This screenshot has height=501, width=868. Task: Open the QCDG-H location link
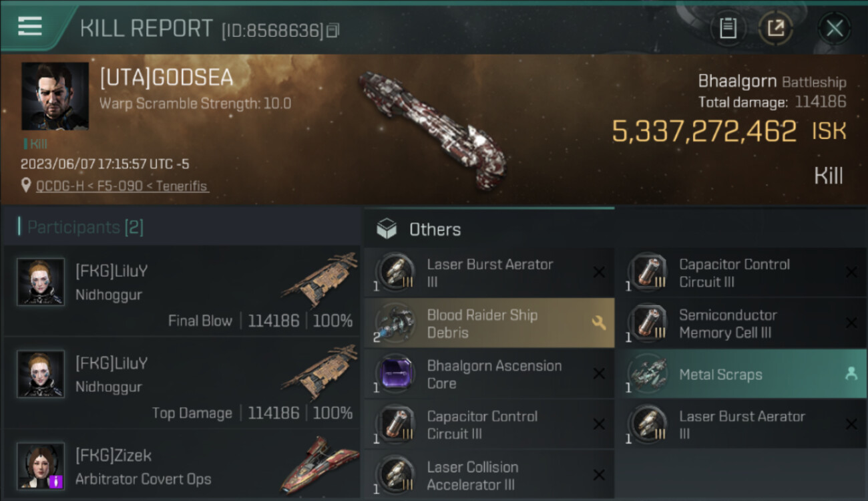(122, 186)
